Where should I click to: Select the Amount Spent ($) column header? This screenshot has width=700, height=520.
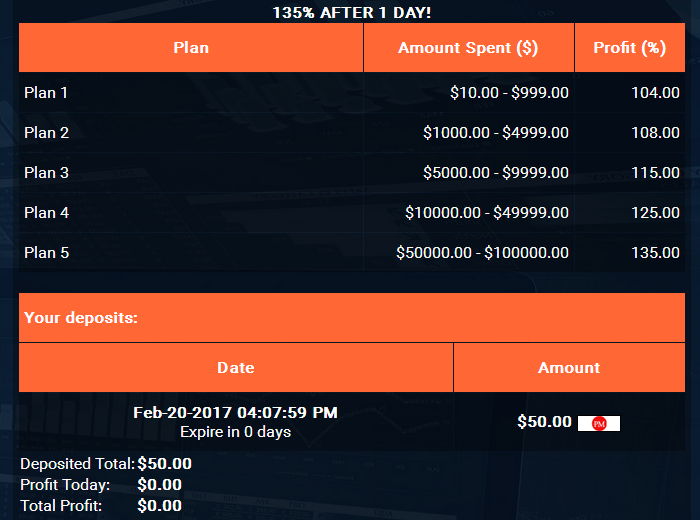468,47
